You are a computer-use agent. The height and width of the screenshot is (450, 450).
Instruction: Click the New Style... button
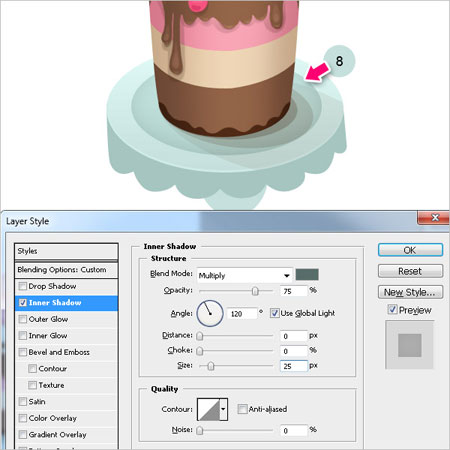[410, 292]
